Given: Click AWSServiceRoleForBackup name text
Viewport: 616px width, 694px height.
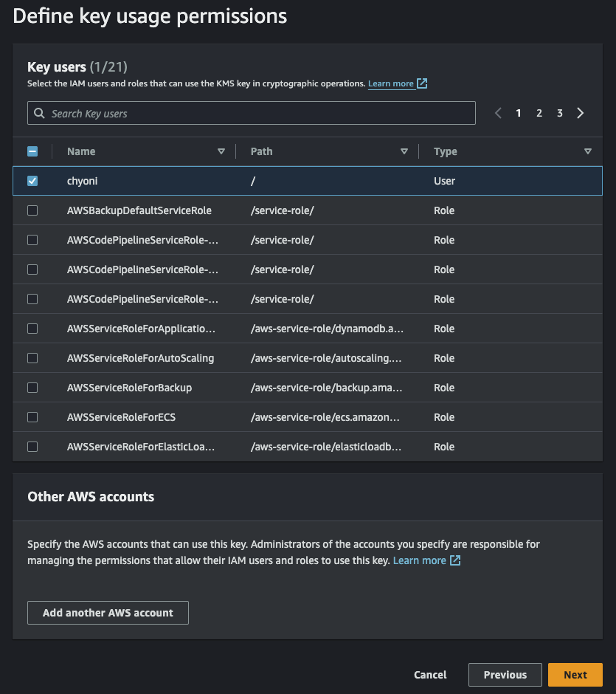Looking at the screenshot, I should (x=130, y=388).
